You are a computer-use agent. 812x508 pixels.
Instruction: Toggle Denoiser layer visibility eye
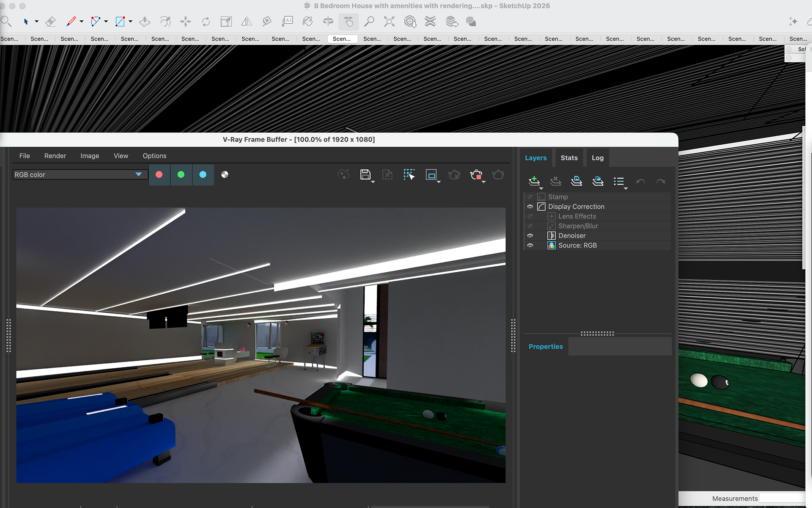(x=530, y=236)
